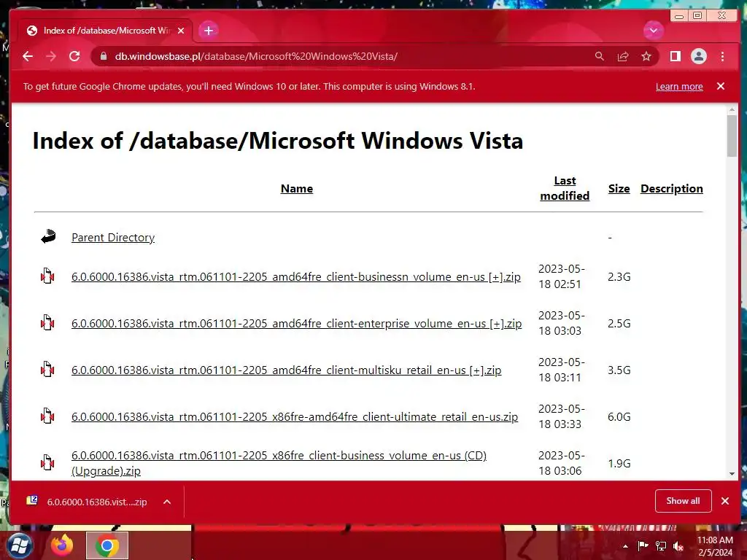Download the client-businessn volume zip
This screenshot has height=560, width=747.
[296, 276]
